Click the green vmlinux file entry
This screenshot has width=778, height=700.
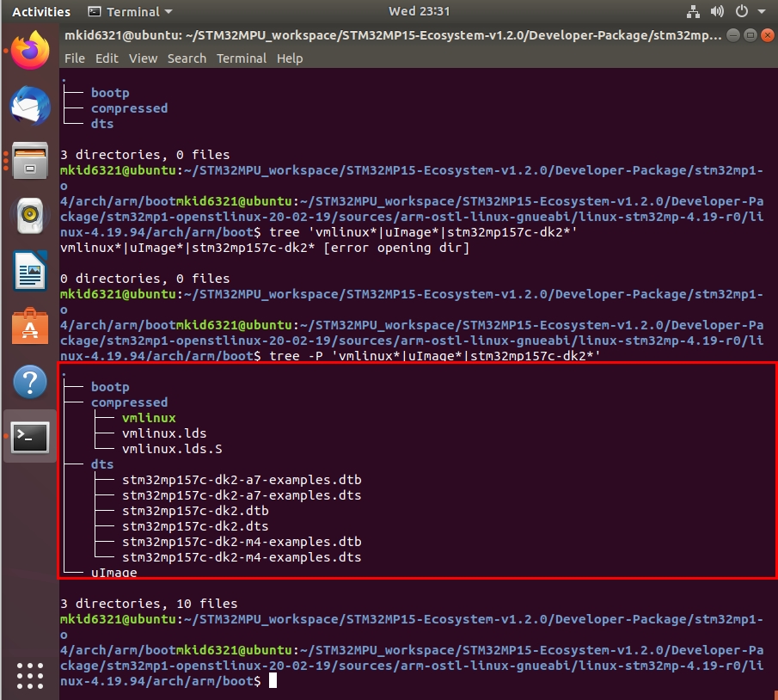(x=149, y=418)
